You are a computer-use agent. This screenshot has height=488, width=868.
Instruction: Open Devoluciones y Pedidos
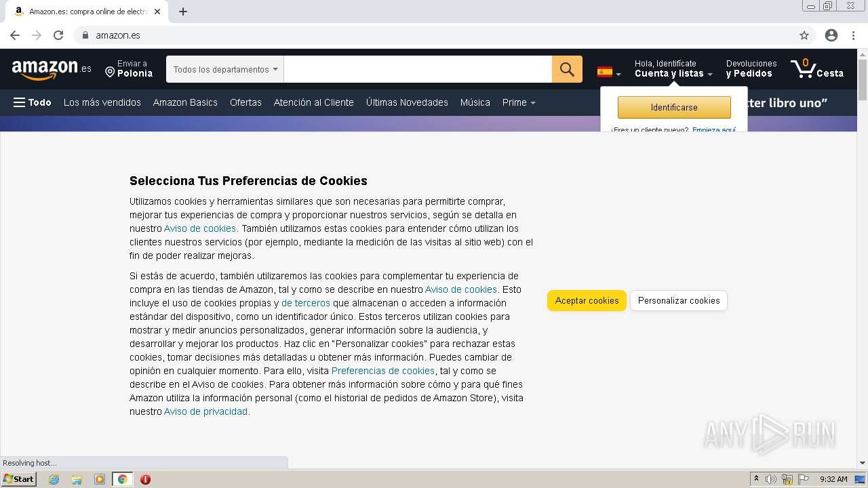(x=751, y=69)
